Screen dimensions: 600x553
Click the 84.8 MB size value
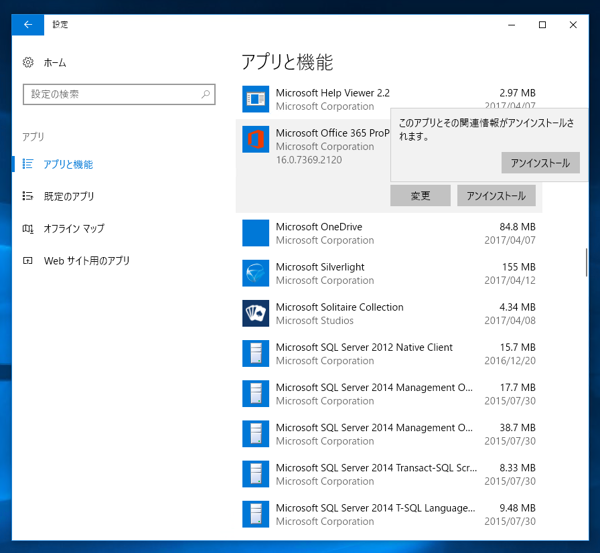(517, 227)
